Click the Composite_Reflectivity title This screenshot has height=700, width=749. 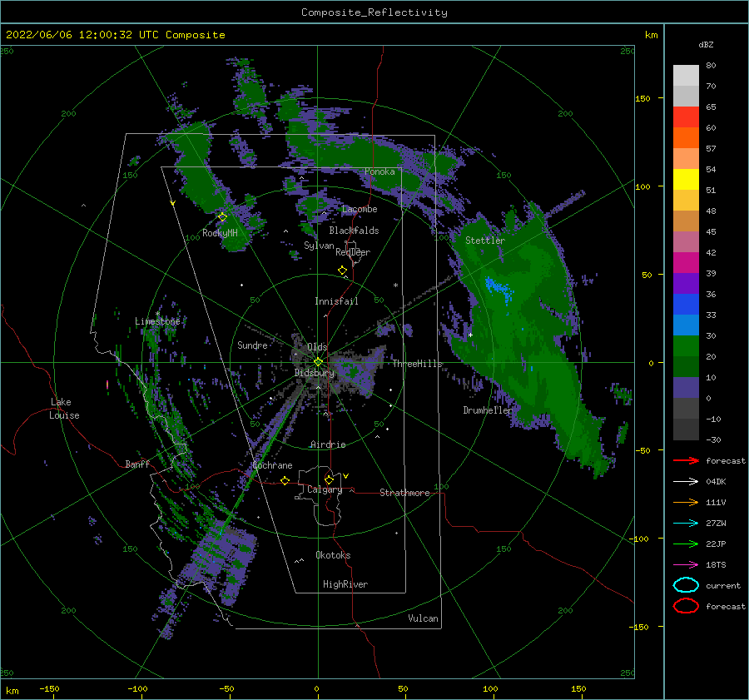[x=374, y=12]
